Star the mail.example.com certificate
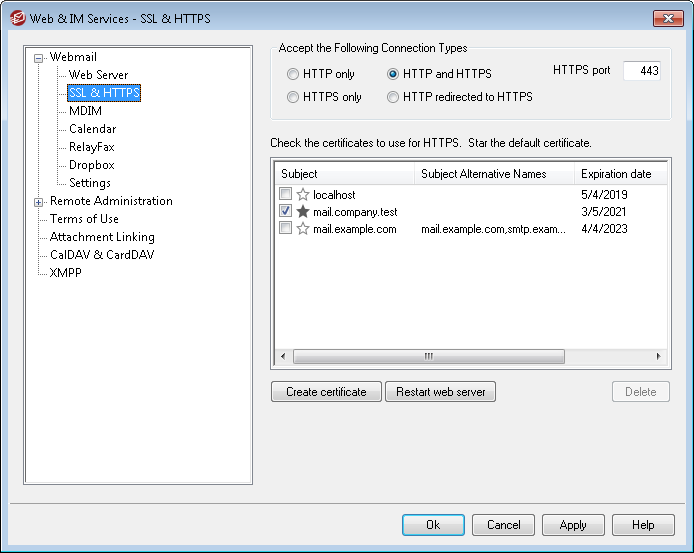 (303, 229)
